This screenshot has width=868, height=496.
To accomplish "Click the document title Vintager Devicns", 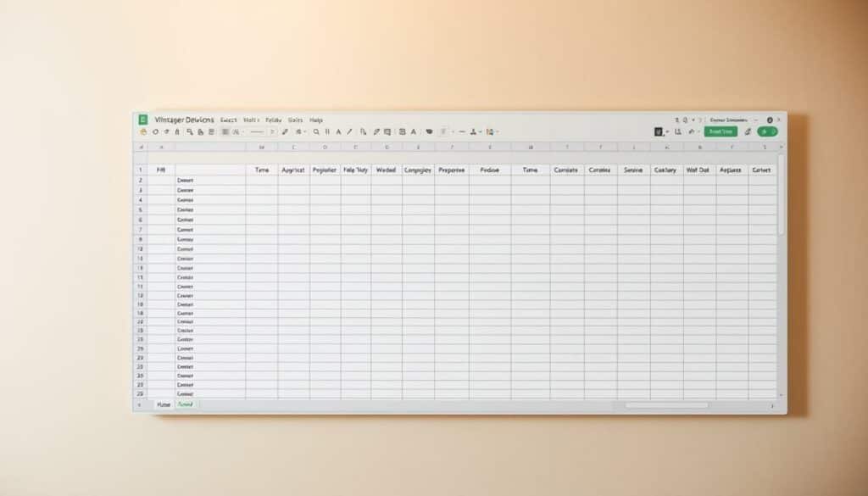I will (184, 120).
